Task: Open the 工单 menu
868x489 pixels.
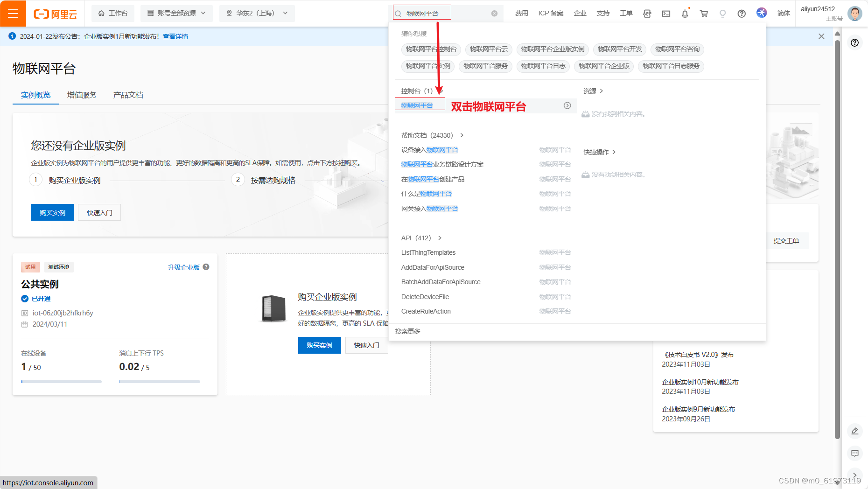Action: click(x=626, y=13)
